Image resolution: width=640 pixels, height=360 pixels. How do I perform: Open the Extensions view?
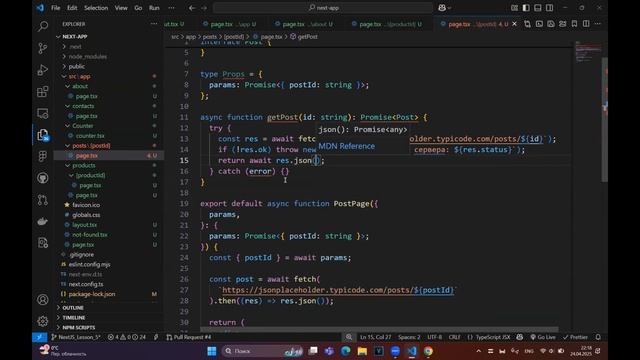point(42,91)
